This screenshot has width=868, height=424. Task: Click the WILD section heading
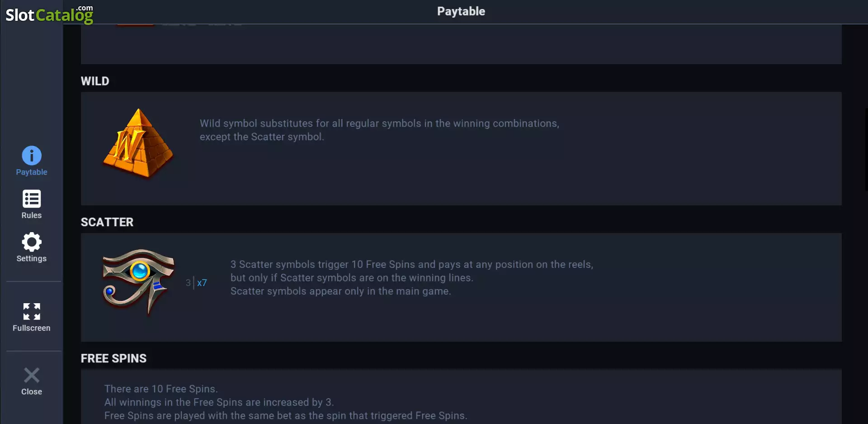[95, 81]
